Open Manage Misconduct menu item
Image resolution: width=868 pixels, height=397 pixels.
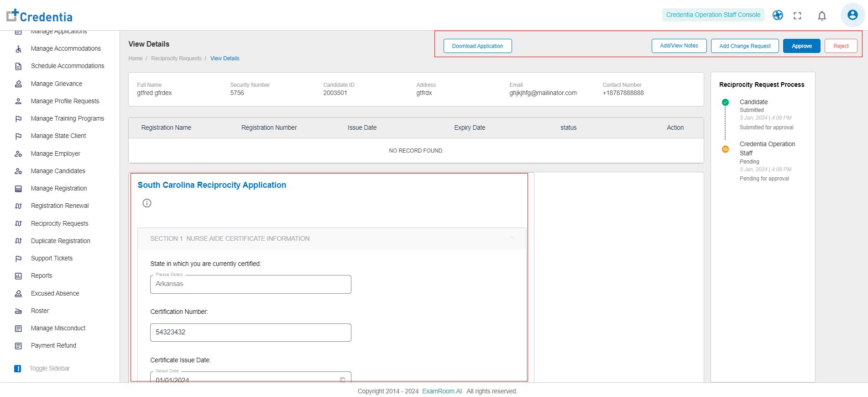[x=58, y=328]
